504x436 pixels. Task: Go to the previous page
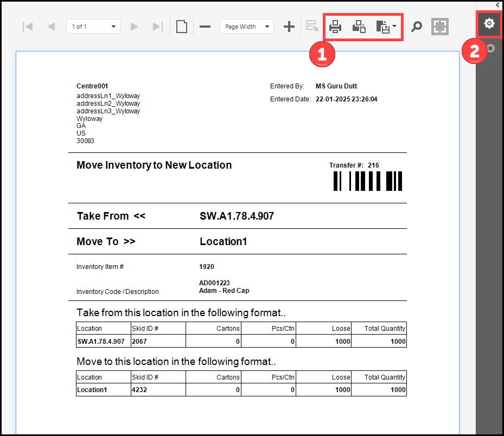[51, 27]
